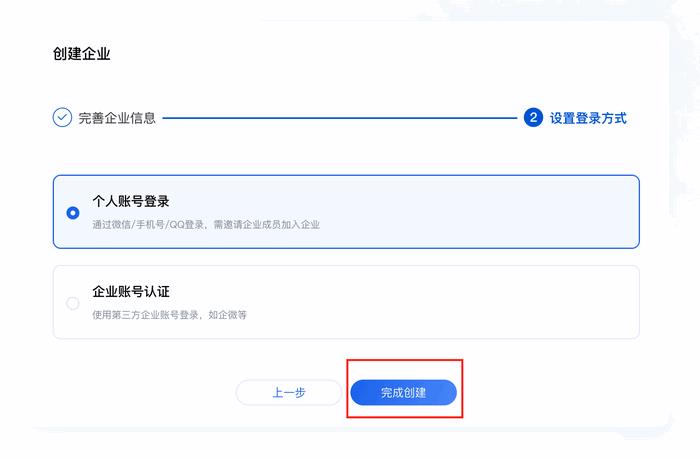Click the blue border of the selected card
The height and width of the screenshot is (459, 700).
pos(346,175)
